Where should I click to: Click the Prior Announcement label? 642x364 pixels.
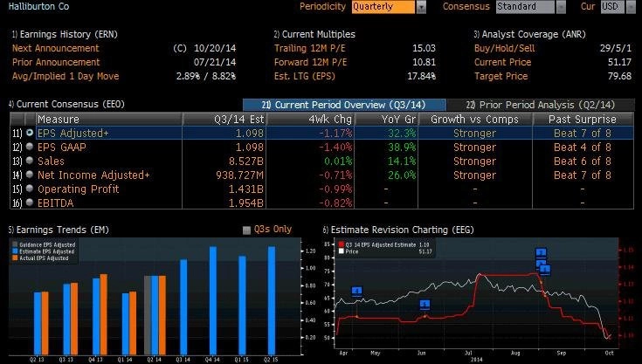(56, 62)
